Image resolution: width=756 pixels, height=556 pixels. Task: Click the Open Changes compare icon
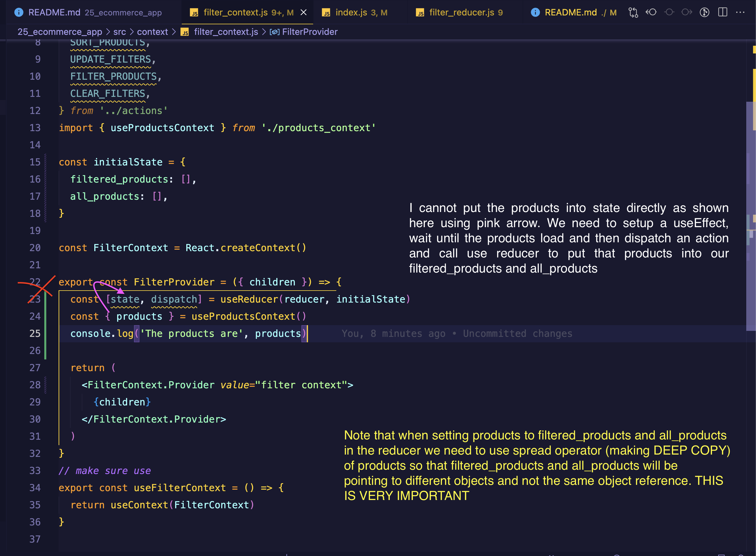(x=633, y=13)
